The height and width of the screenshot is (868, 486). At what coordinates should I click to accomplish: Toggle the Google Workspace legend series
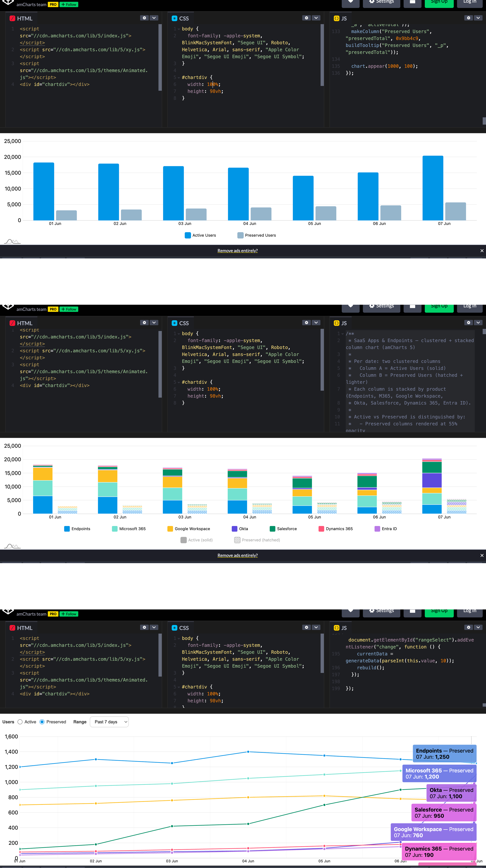click(189, 529)
